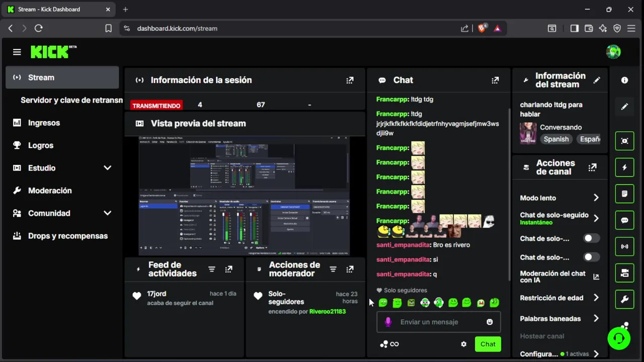Open Chat de solo-seguido Instantáneo chevron

tap(596, 218)
